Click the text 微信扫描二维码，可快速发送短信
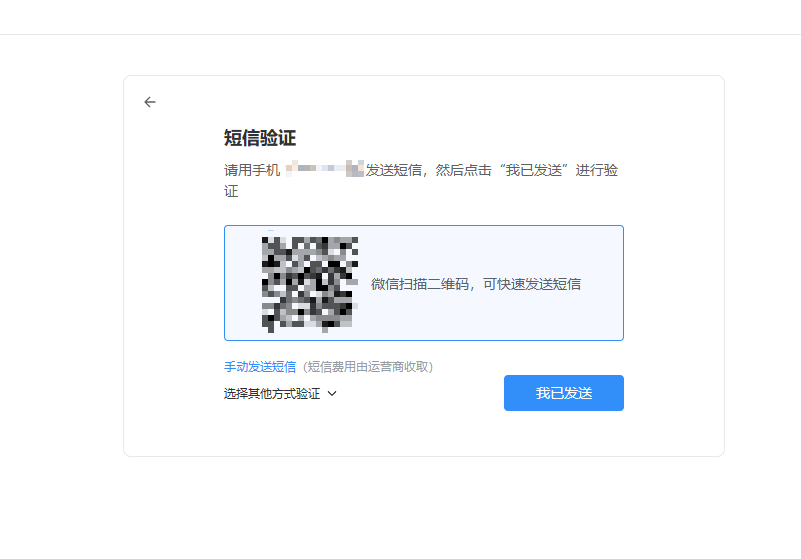This screenshot has height=559, width=801. point(476,284)
